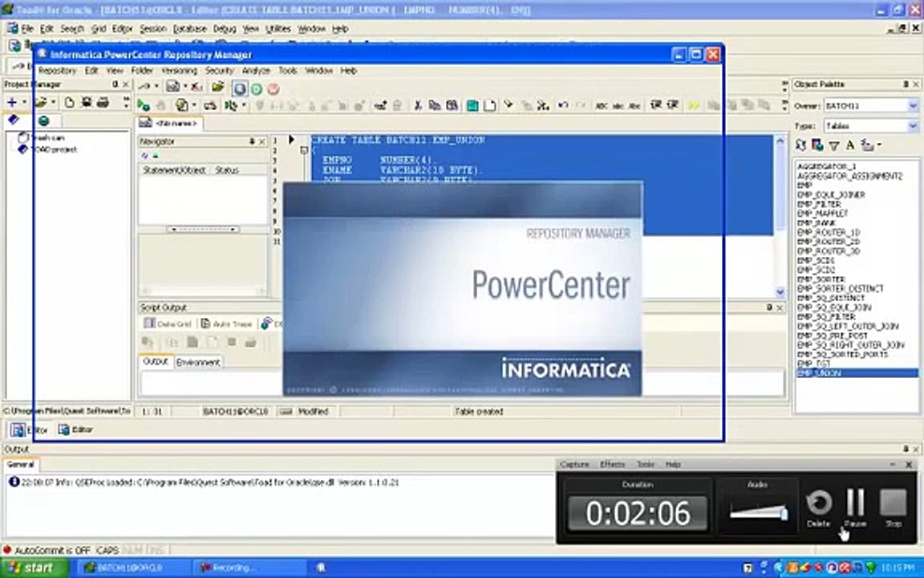The image size is (924, 578).
Task: Open the Type dropdown showing Tables
Action: [x=913, y=125]
